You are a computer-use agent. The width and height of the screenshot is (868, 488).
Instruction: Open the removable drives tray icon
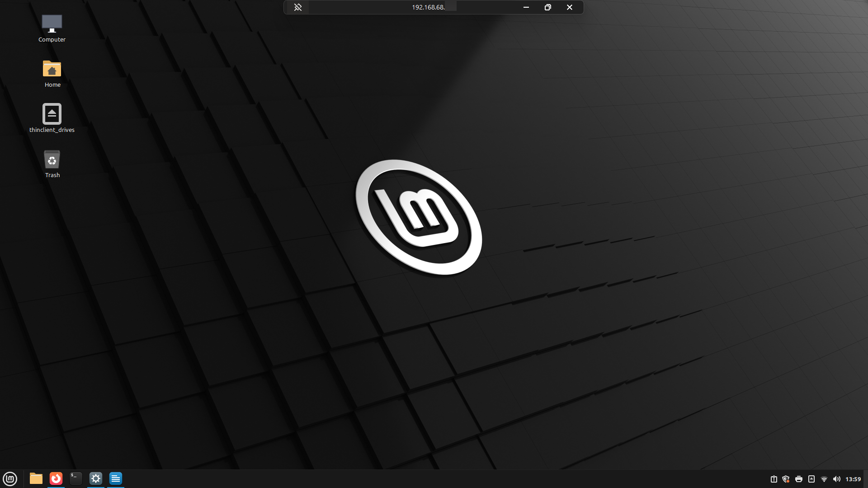(811, 479)
